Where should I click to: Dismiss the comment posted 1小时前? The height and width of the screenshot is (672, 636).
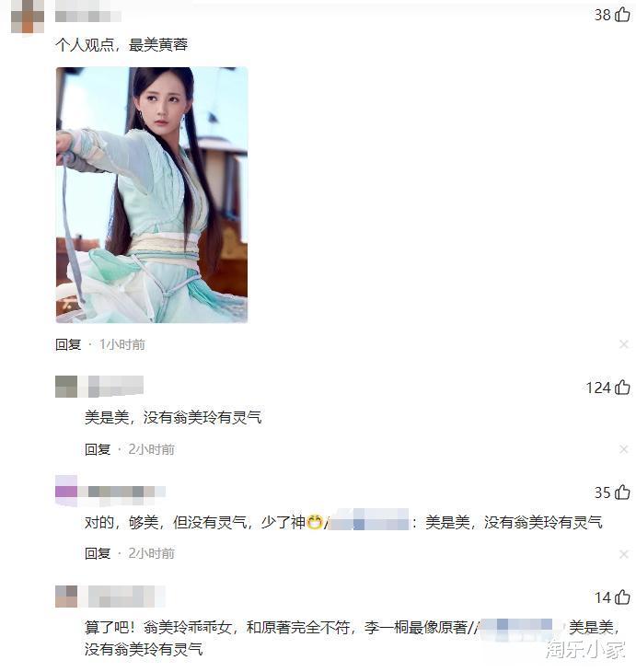click(x=623, y=344)
